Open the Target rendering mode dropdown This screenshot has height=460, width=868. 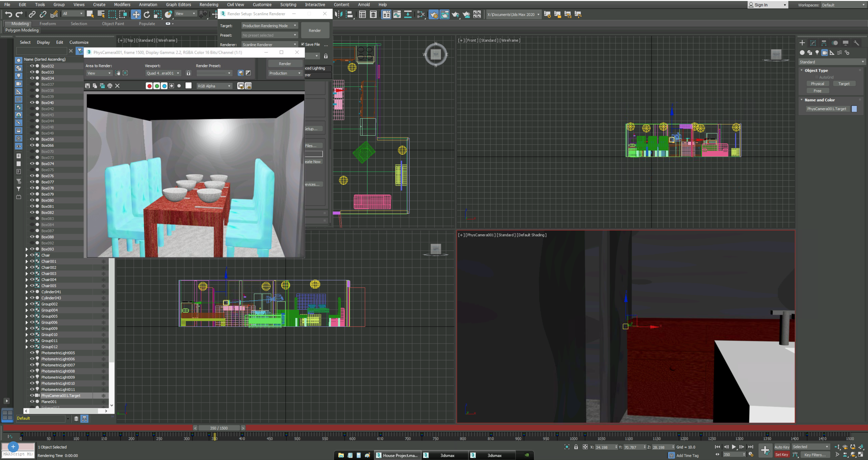point(269,26)
